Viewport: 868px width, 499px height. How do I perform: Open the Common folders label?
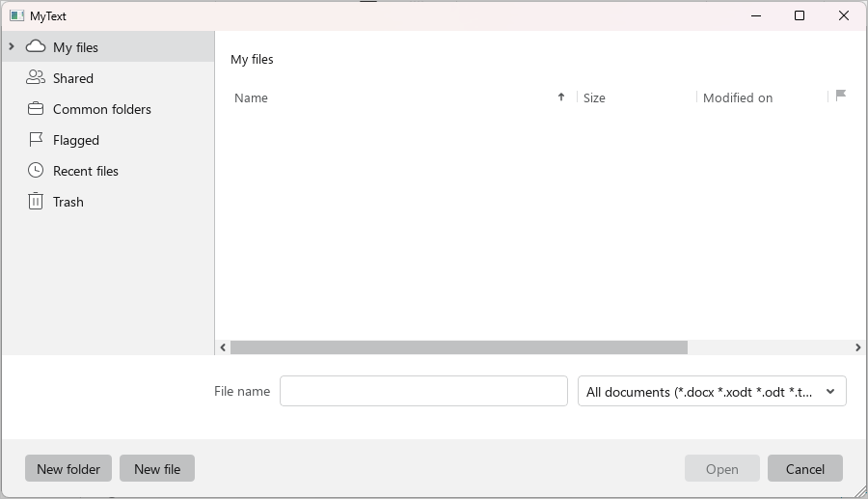(102, 109)
